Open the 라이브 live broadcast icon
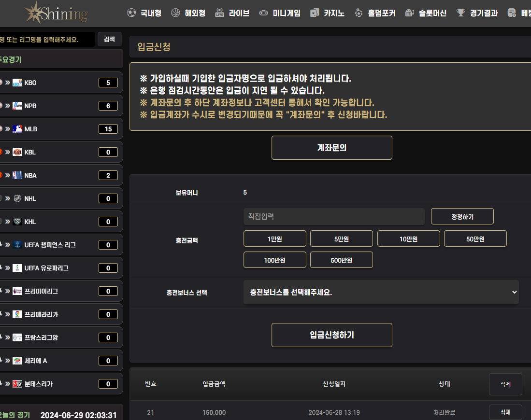Viewport: 531px width, 420px height. [x=219, y=13]
